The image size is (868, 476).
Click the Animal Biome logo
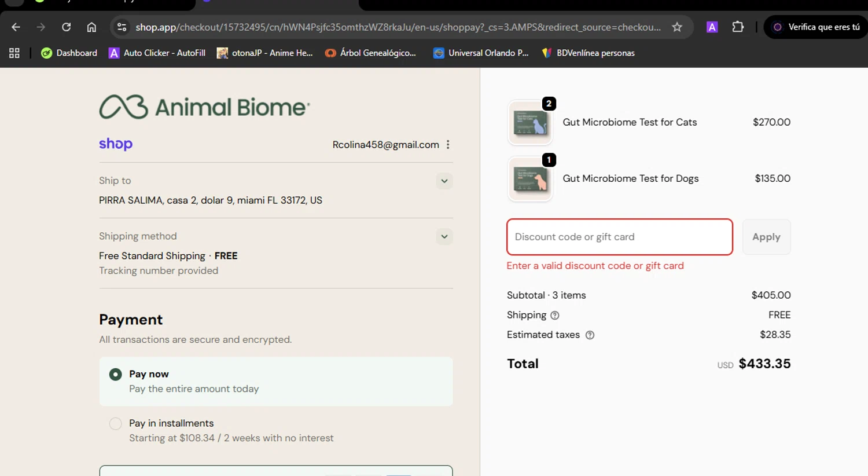coord(204,107)
